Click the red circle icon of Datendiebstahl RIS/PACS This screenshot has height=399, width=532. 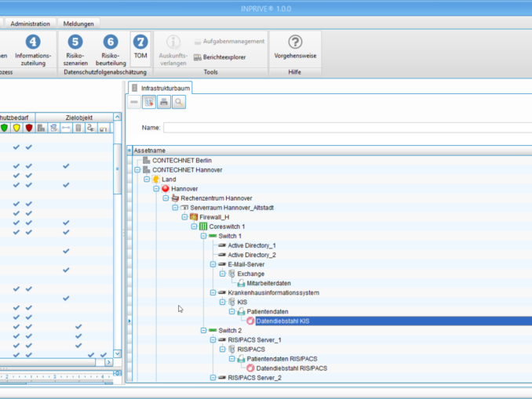(250, 368)
